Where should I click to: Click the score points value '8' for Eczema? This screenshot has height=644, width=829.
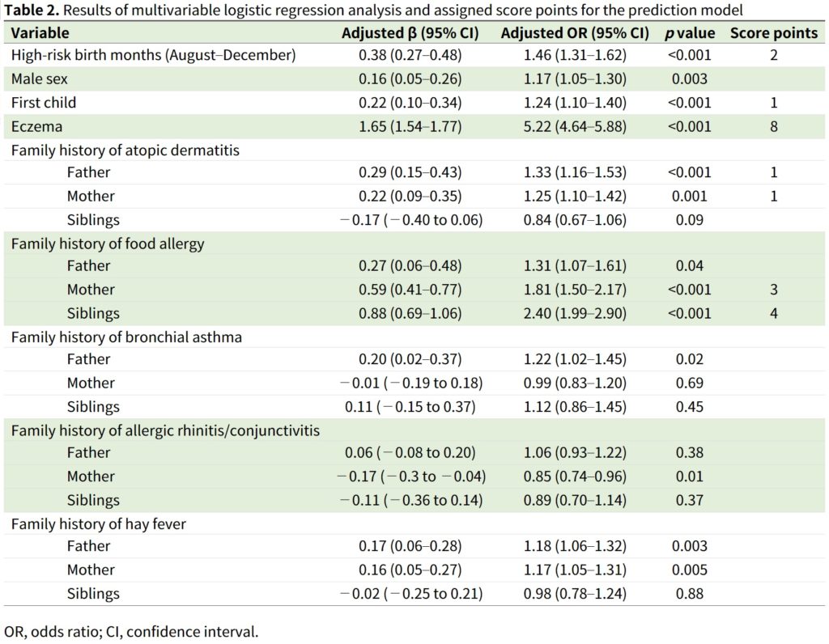[x=774, y=126]
